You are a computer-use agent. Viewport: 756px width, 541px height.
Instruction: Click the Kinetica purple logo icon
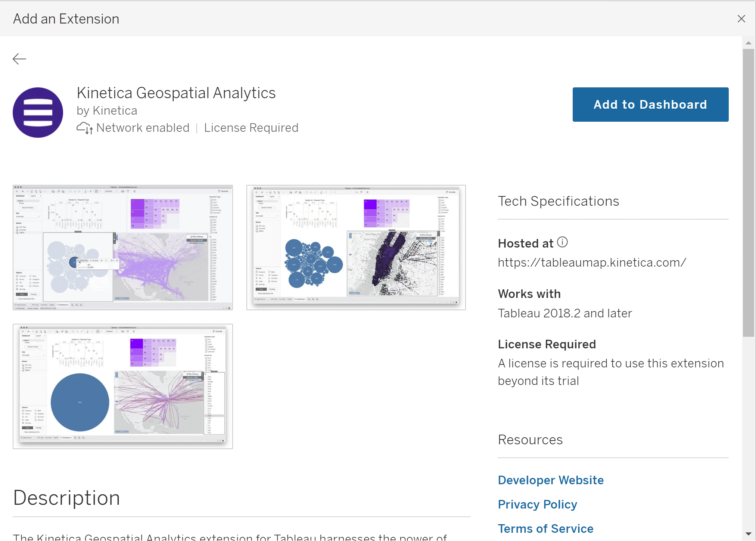[38, 112]
